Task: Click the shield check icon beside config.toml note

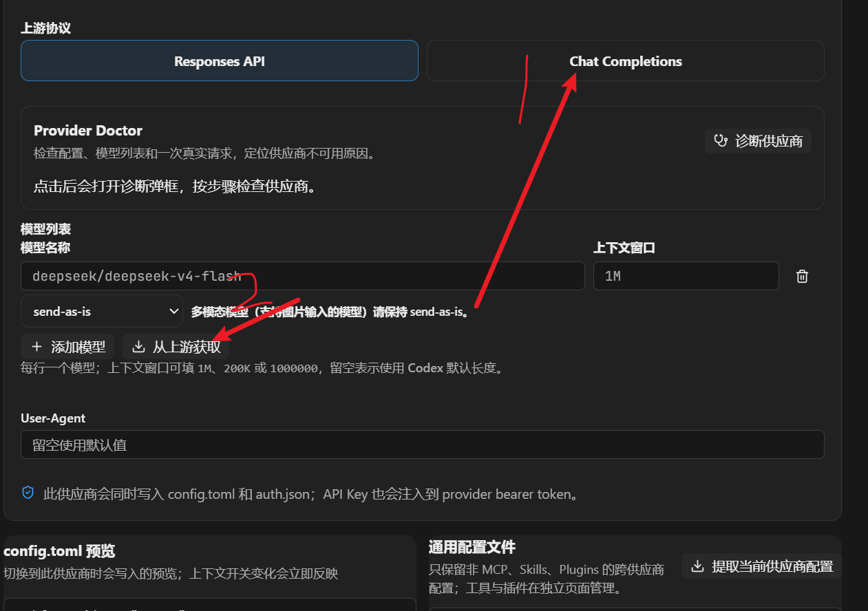Action: (x=28, y=493)
